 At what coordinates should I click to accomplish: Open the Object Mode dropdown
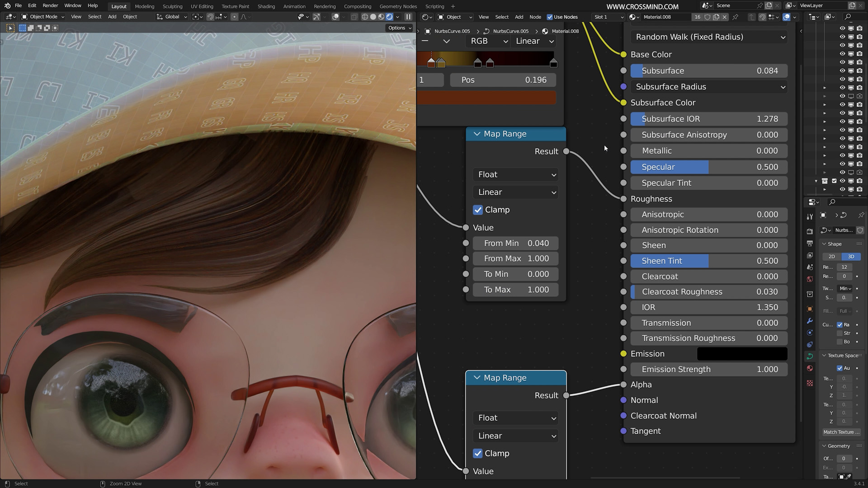(43, 17)
